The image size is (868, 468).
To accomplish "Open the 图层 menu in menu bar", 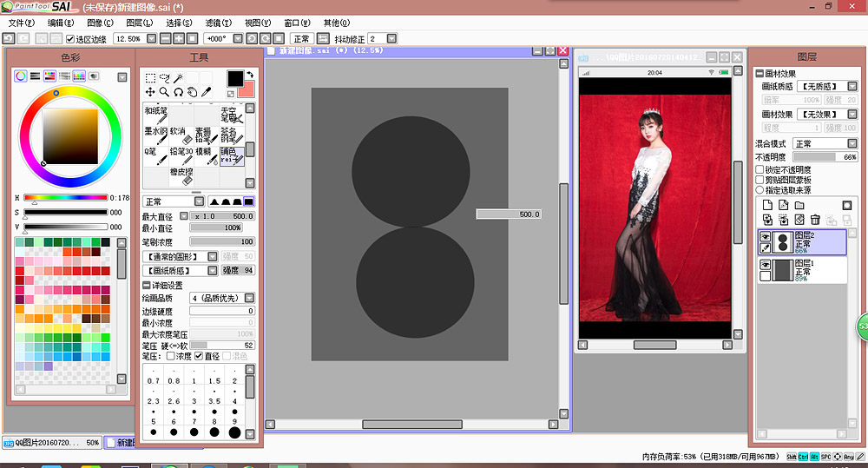I will (139, 23).
